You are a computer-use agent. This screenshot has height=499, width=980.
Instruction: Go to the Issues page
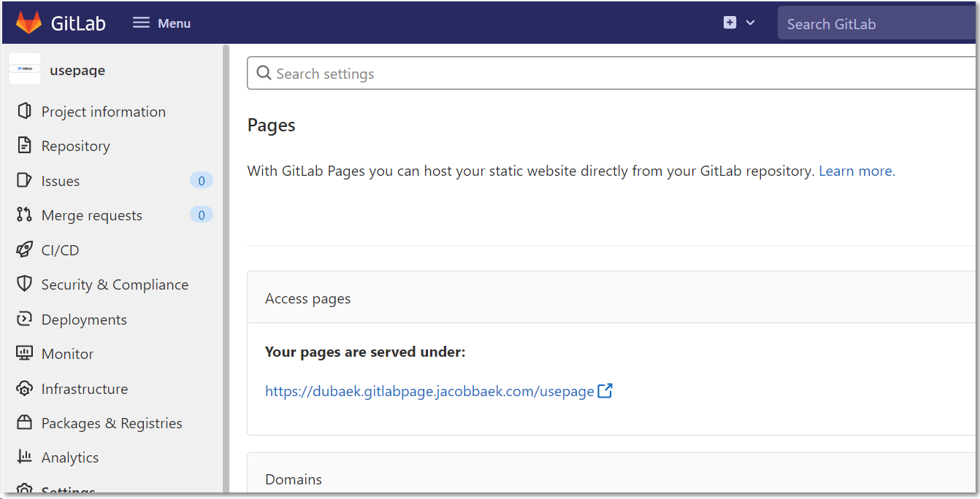pyautogui.click(x=61, y=181)
